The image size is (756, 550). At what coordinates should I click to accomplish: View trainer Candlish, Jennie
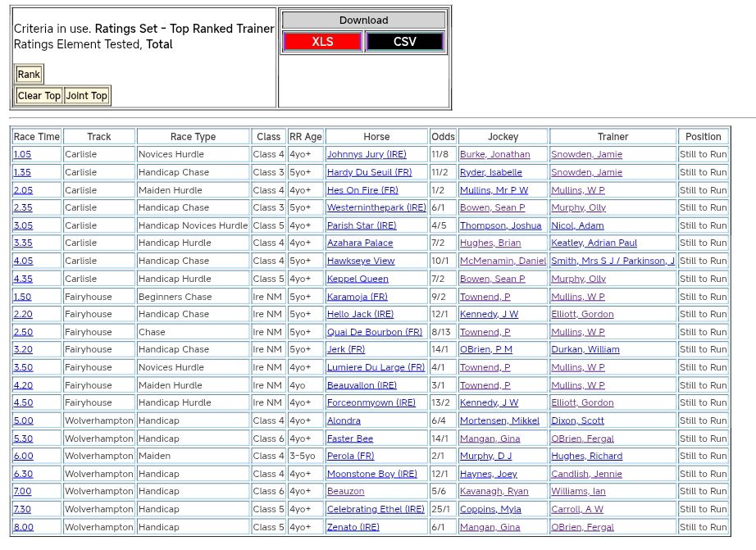point(585,474)
